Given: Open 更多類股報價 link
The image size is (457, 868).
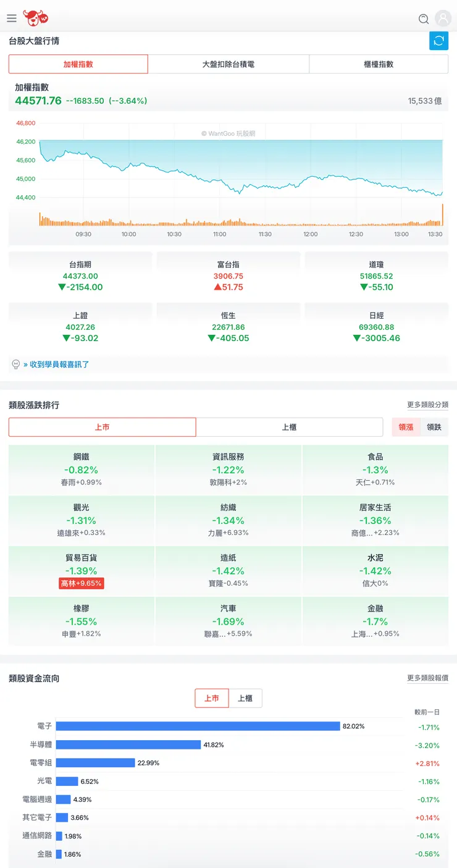Looking at the screenshot, I should tap(427, 678).
